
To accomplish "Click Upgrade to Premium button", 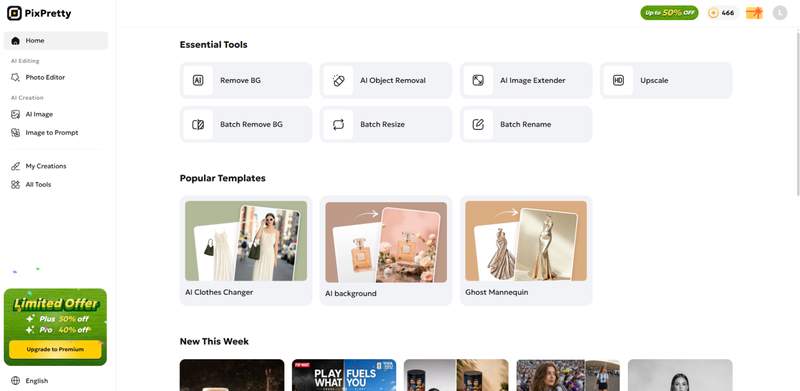I will [55, 350].
